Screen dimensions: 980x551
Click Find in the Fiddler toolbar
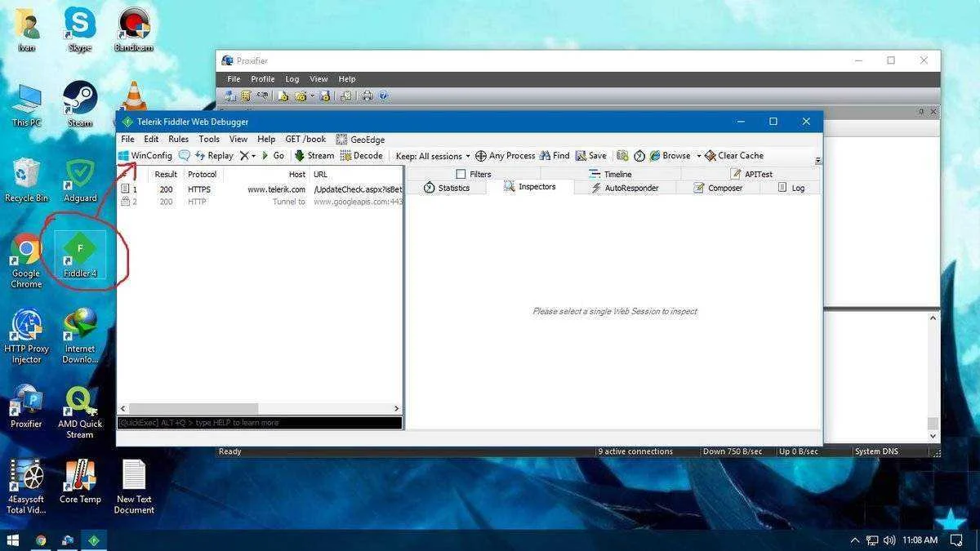pyautogui.click(x=555, y=155)
